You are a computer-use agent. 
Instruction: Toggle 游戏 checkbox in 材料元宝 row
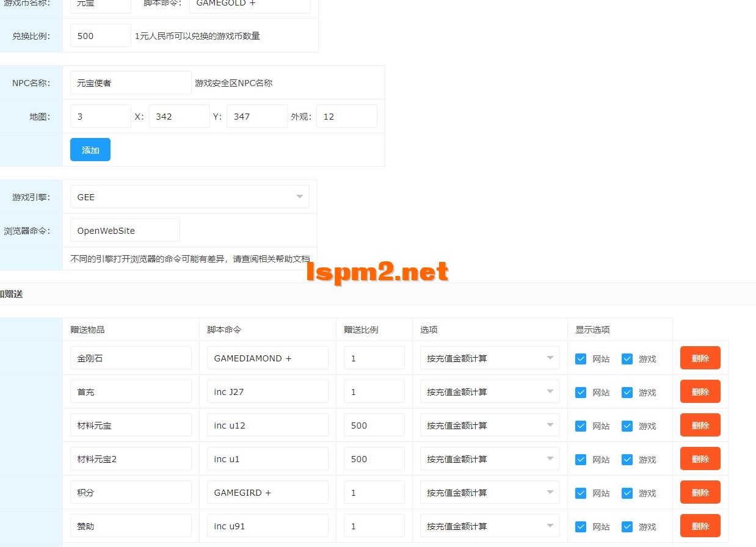coord(627,426)
